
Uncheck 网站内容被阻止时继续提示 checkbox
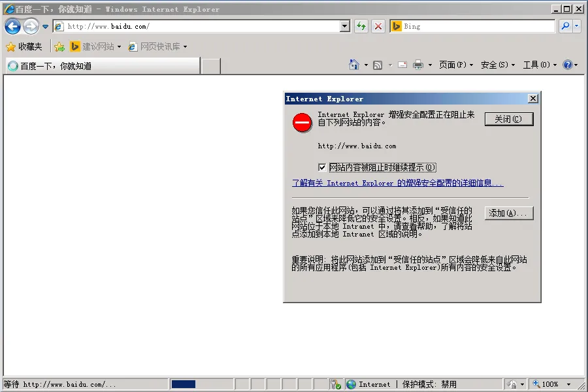point(321,167)
